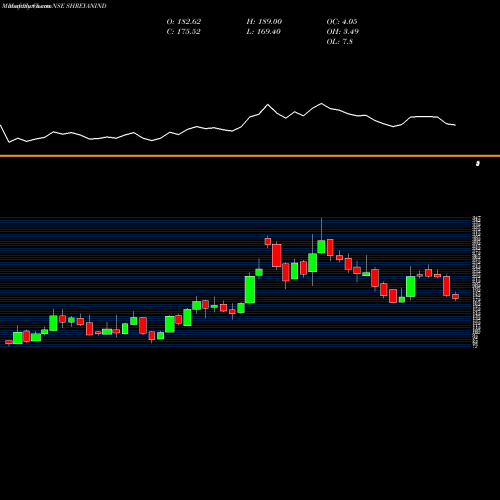The width and height of the screenshot is (500, 500).
Task: Select the open price value O: 182.62
Action: (x=184, y=21)
